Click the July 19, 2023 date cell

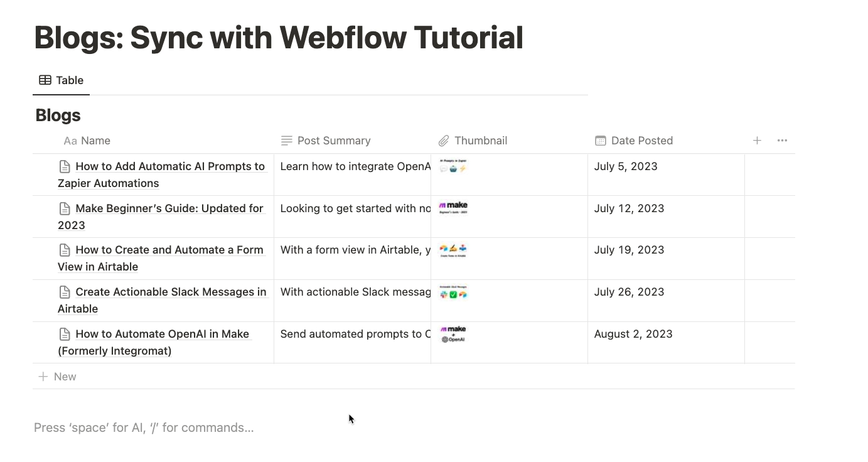pos(667,259)
